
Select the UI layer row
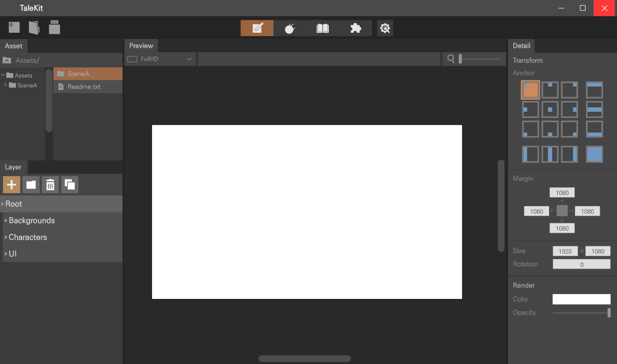click(63, 254)
